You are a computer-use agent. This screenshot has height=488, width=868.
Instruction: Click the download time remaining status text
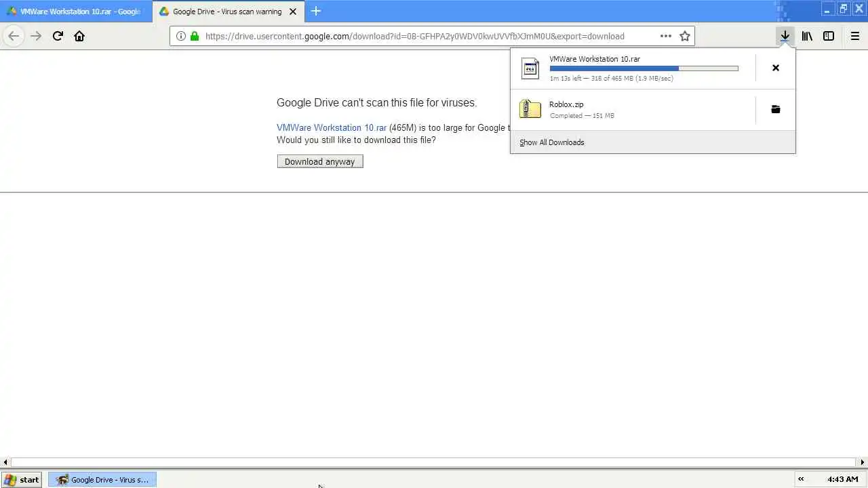[x=611, y=79]
